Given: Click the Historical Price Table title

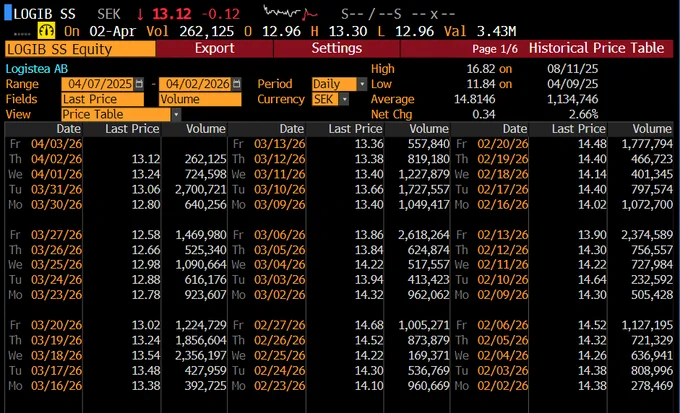Looking at the screenshot, I should 596,48.
